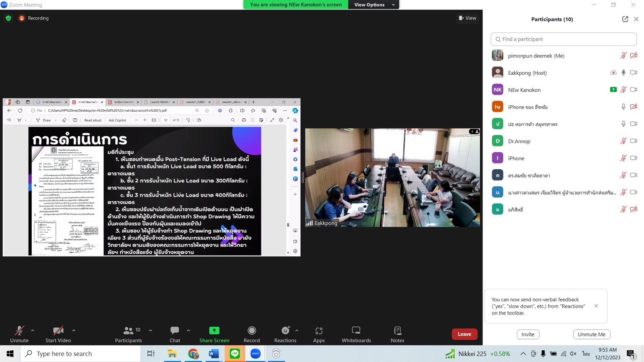Open the View Options dropdown
This screenshot has height=362, width=644.
[x=374, y=5]
